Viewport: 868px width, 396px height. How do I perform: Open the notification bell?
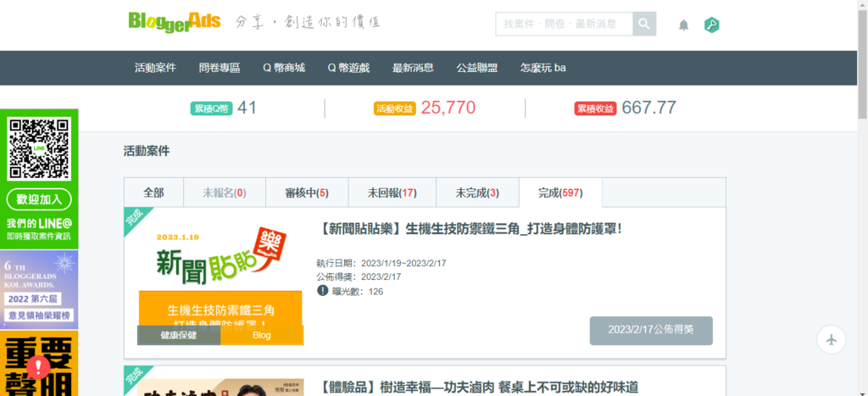(x=684, y=25)
